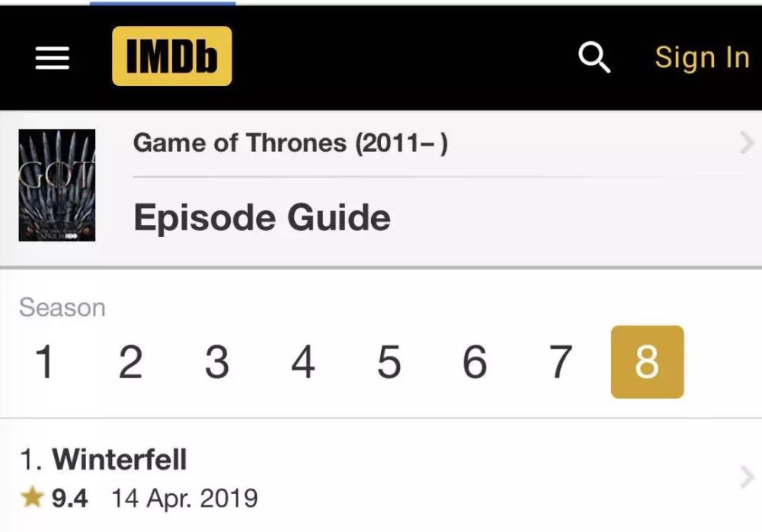Click the 9.4 rating value
This screenshot has width=762, height=532.
click(69, 498)
